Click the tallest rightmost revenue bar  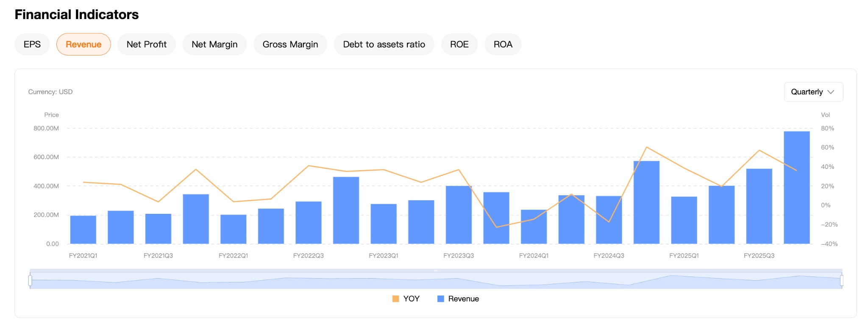click(x=796, y=188)
